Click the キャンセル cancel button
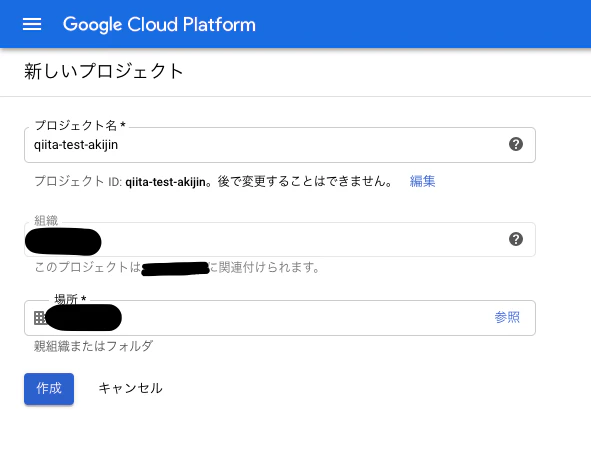Screen dimensions: 591x462 (x=130, y=388)
